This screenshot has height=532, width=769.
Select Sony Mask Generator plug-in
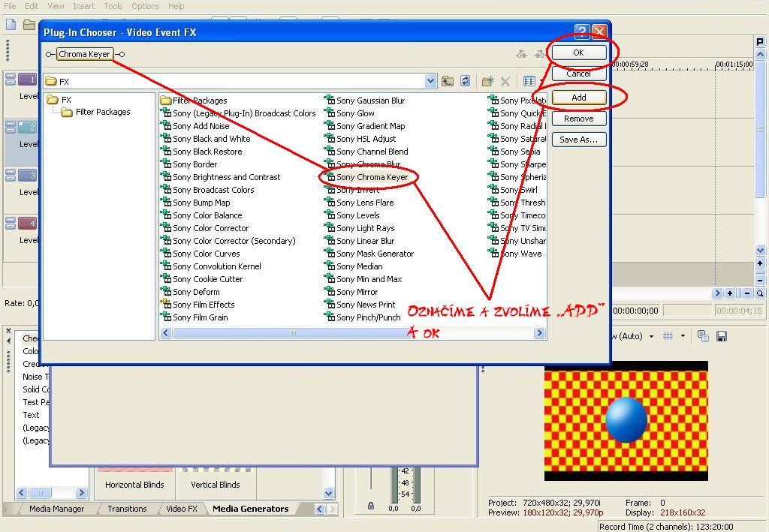pos(369,254)
